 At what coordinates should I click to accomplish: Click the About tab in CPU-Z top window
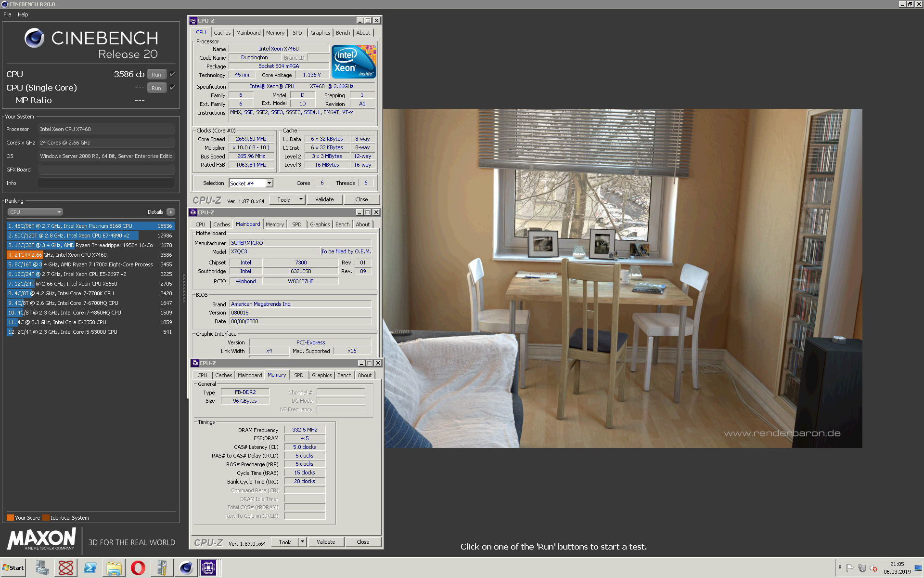[x=363, y=32]
